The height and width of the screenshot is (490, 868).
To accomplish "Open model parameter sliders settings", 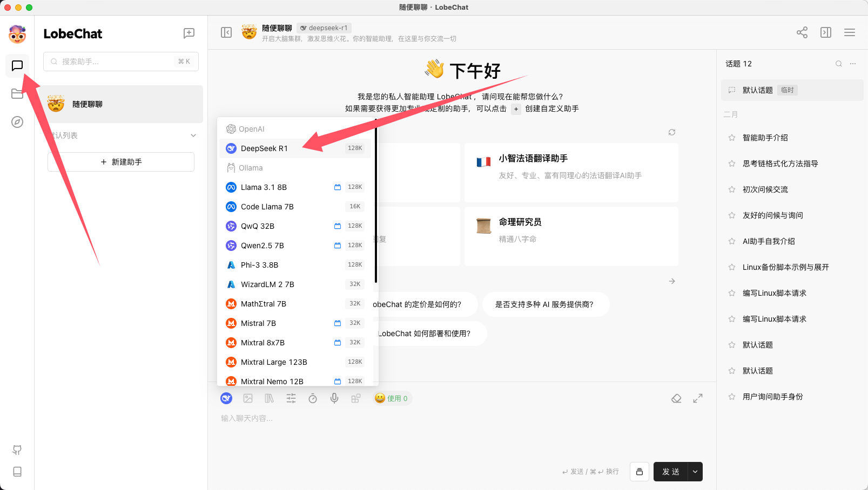I will (x=291, y=398).
